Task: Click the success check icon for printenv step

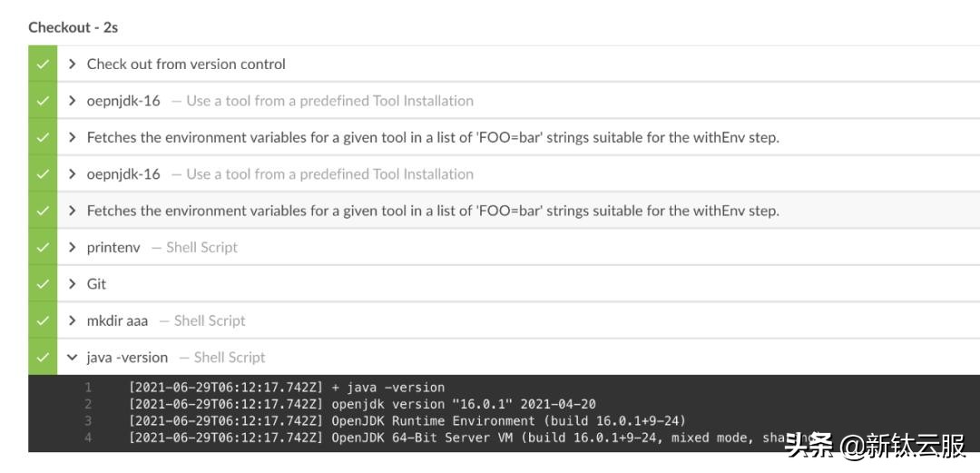Action: (42, 247)
